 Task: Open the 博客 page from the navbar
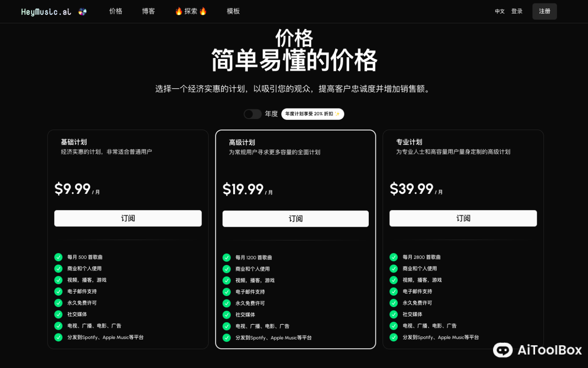[148, 11]
